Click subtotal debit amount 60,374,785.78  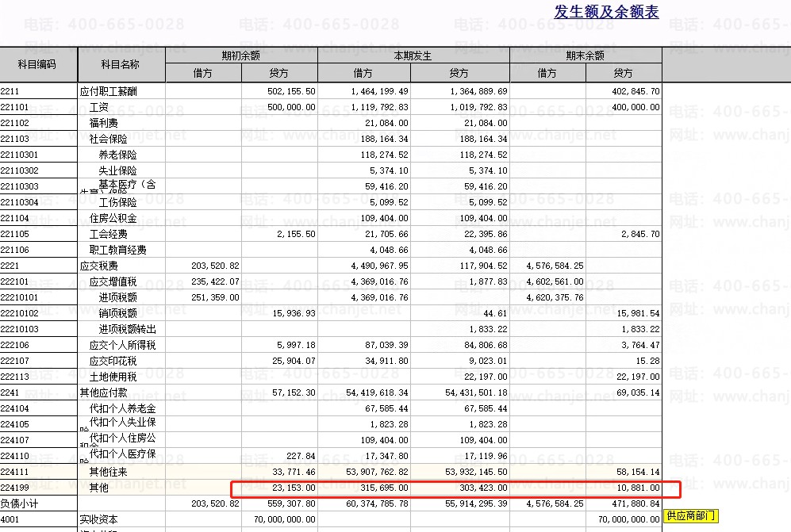378,503
